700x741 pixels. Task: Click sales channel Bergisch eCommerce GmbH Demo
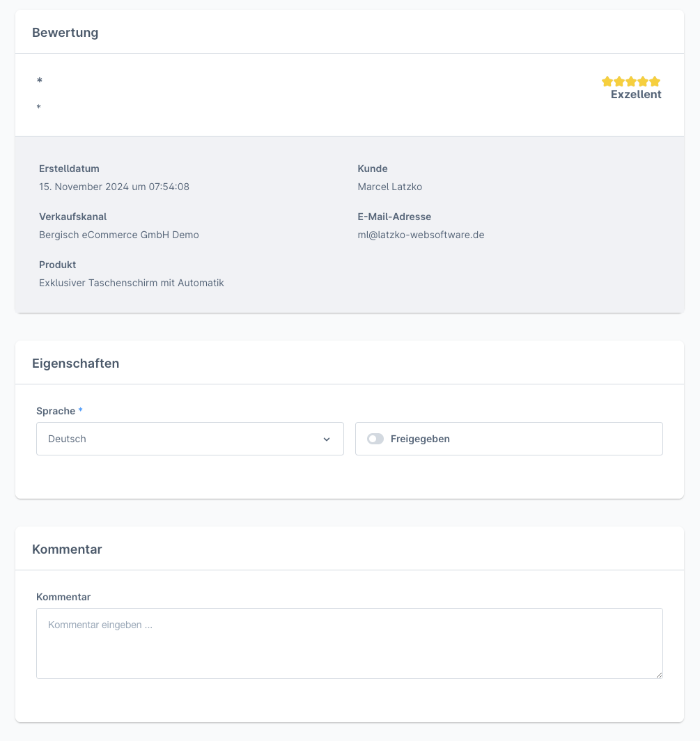click(x=119, y=235)
